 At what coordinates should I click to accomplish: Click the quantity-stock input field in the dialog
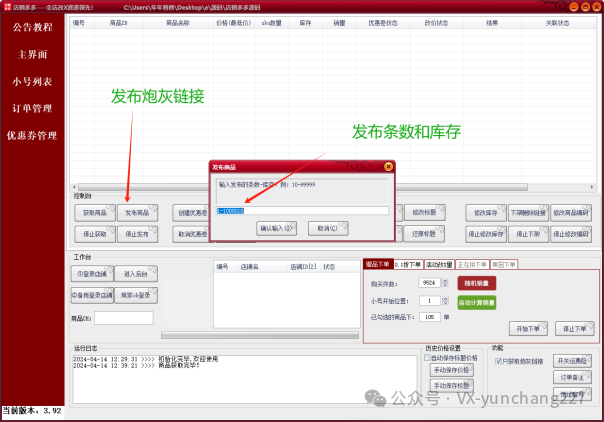(x=302, y=211)
